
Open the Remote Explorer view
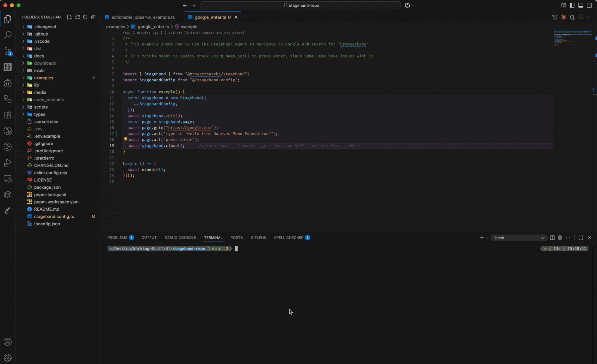pos(8,179)
